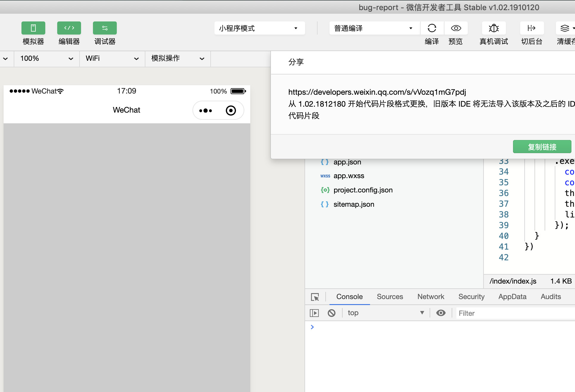The image size is (575, 392).
Task: Open the 小程序模式 mode dropdown
Action: coord(259,28)
